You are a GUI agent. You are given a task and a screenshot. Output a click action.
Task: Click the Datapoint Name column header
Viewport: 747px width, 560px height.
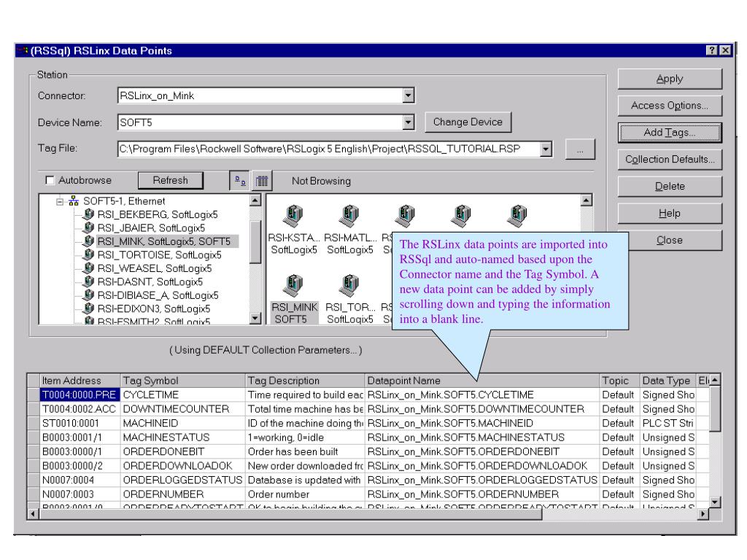[482, 381]
